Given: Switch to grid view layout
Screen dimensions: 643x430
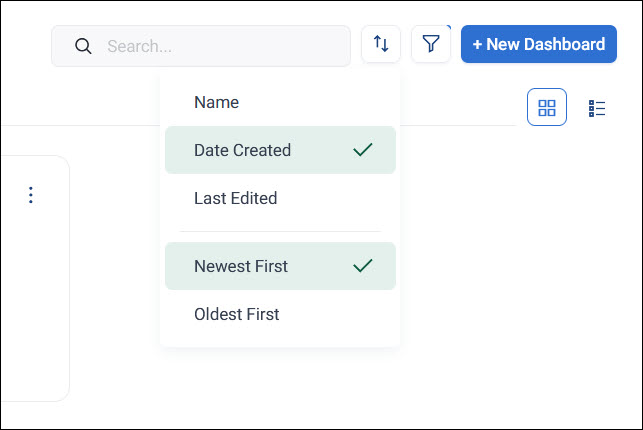Looking at the screenshot, I should (x=547, y=107).
